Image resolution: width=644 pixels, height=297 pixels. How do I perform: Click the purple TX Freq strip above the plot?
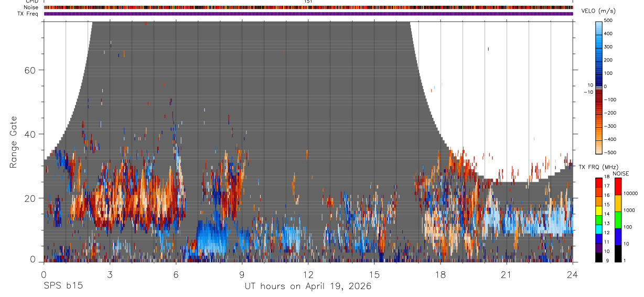[x=308, y=14]
